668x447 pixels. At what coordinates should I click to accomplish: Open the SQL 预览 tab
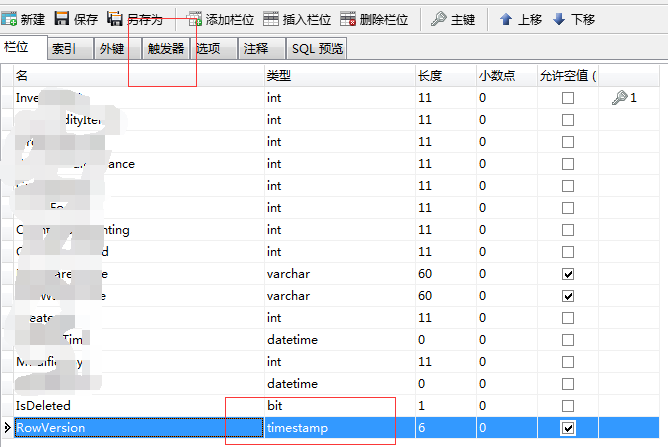pyautogui.click(x=317, y=48)
